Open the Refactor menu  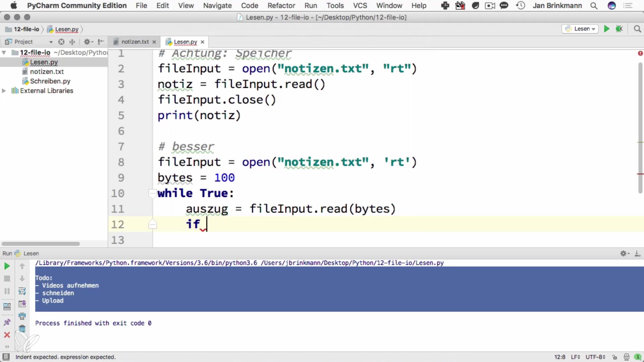(x=281, y=5)
